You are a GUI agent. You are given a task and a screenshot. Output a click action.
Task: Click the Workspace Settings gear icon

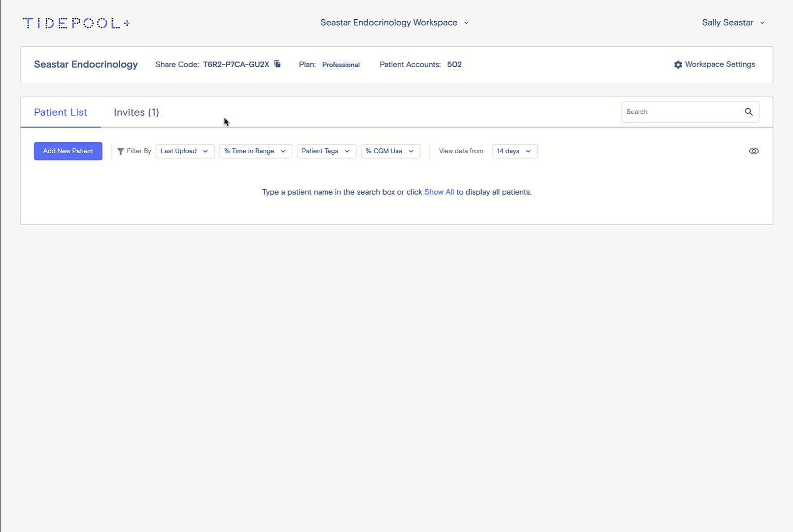coord(678,65)
